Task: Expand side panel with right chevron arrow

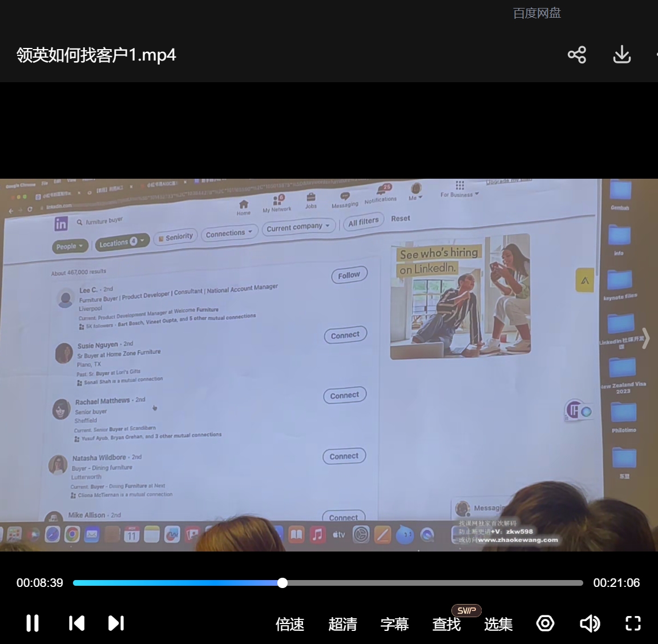Action: (x=645, y=338)
